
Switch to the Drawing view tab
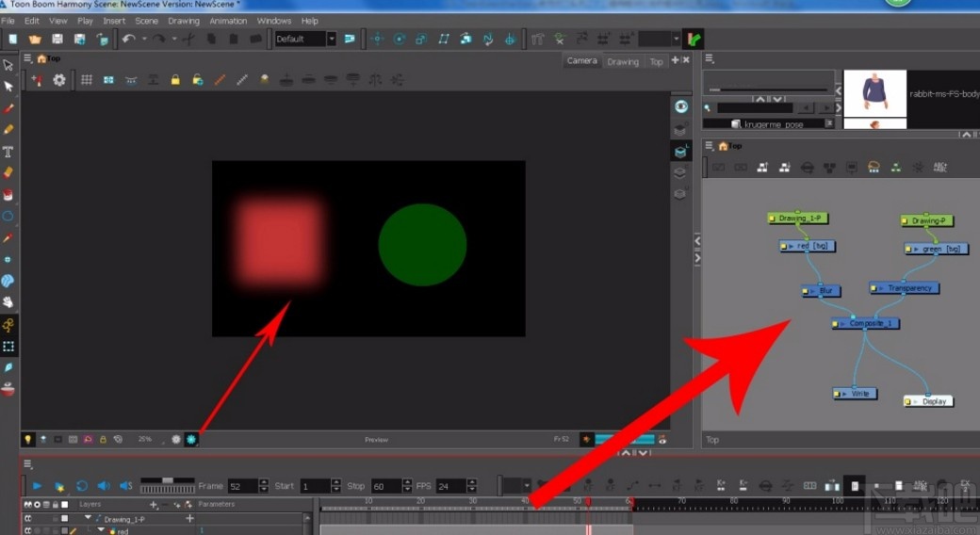pyautogui.click(x=623, y=61)
